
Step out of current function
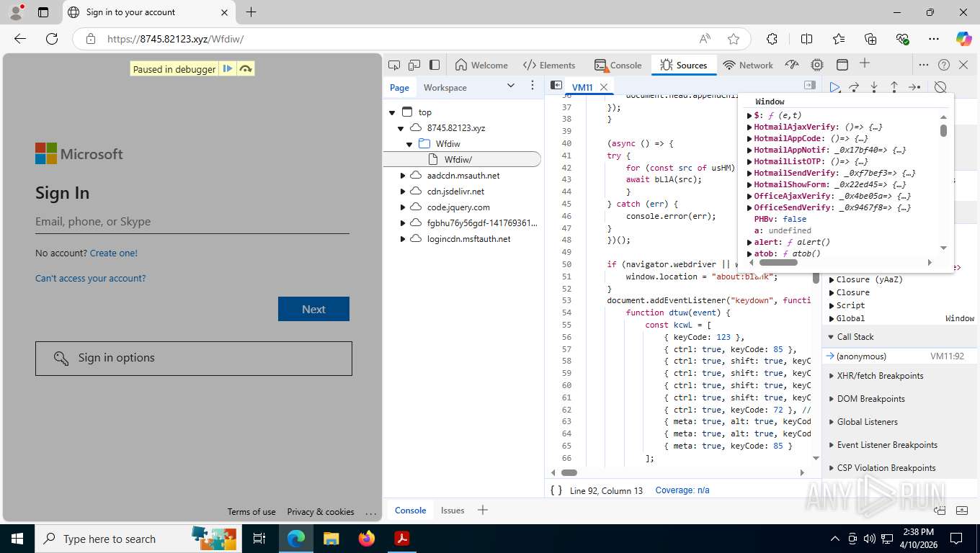click(894, 87)
